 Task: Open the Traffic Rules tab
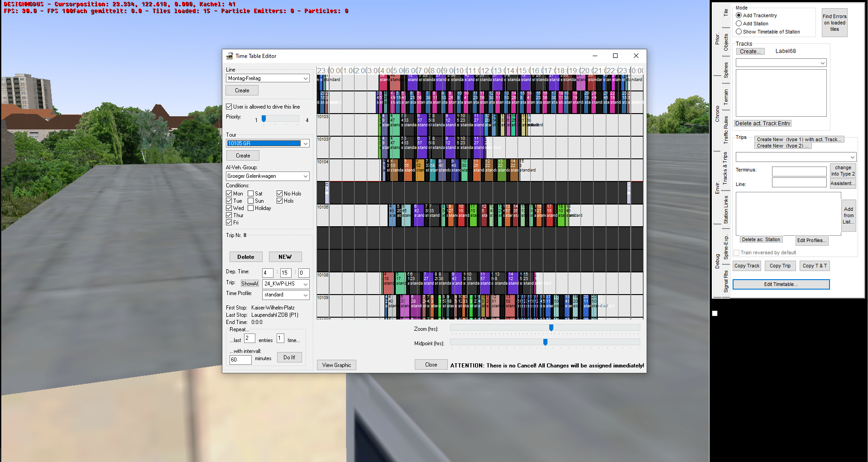[x=726, y=130]
